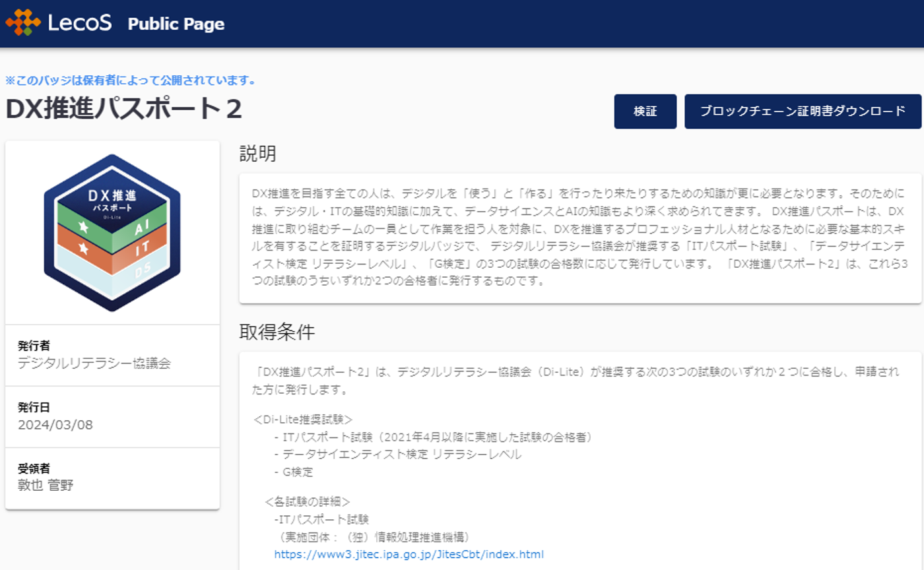Click the Public Page header label

click(x=176, y=23)
